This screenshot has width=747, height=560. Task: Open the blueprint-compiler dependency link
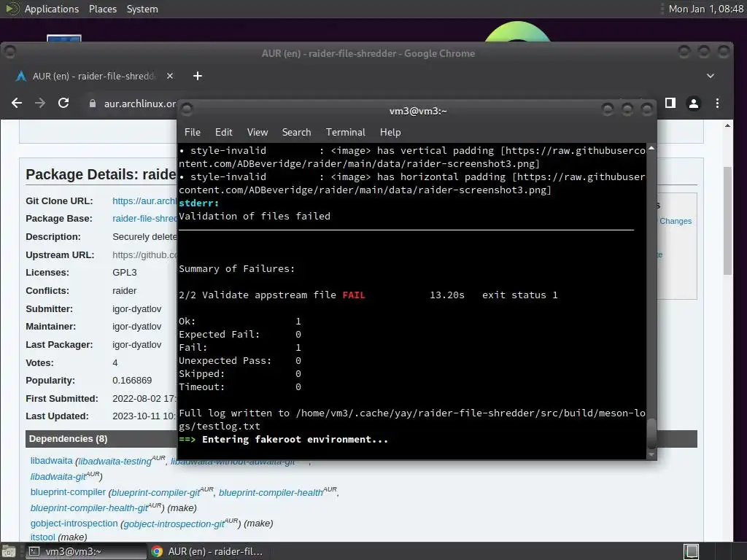click(68, 492)
